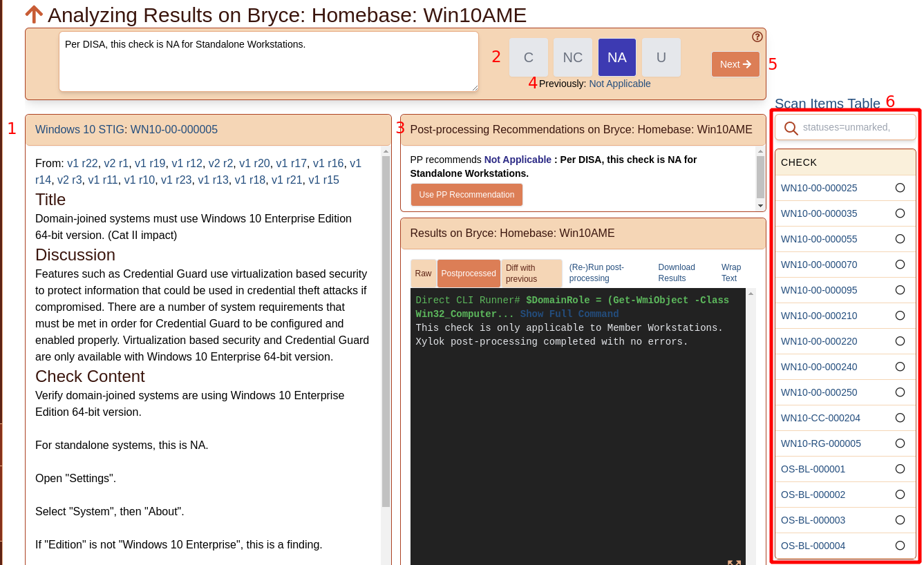Click the Scan Items Table heading
924x565 pixels.
click(x=827, y=104)
